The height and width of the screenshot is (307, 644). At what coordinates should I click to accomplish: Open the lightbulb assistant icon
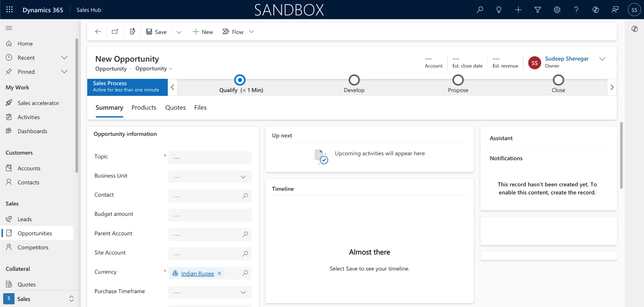pyautogui.click(x=499, y=10)
